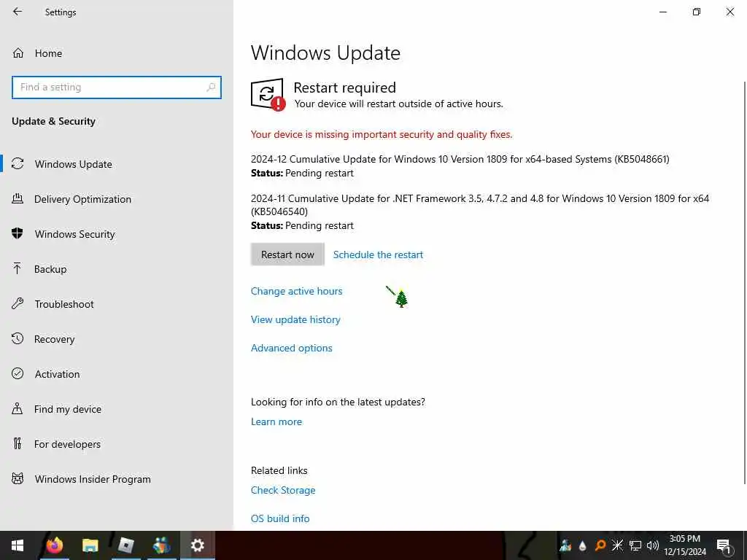Click the Restart now button
747x560 pixels.
tap(287, 254)
